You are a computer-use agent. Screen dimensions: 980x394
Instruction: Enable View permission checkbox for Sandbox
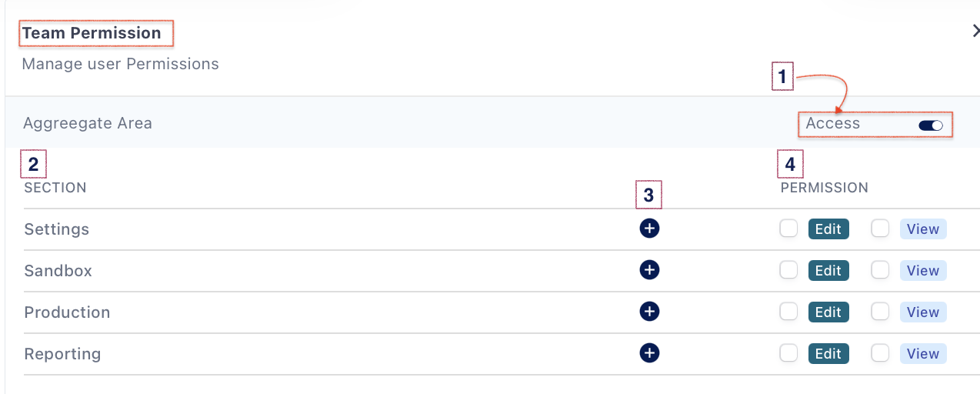click(x=880, y=270)
